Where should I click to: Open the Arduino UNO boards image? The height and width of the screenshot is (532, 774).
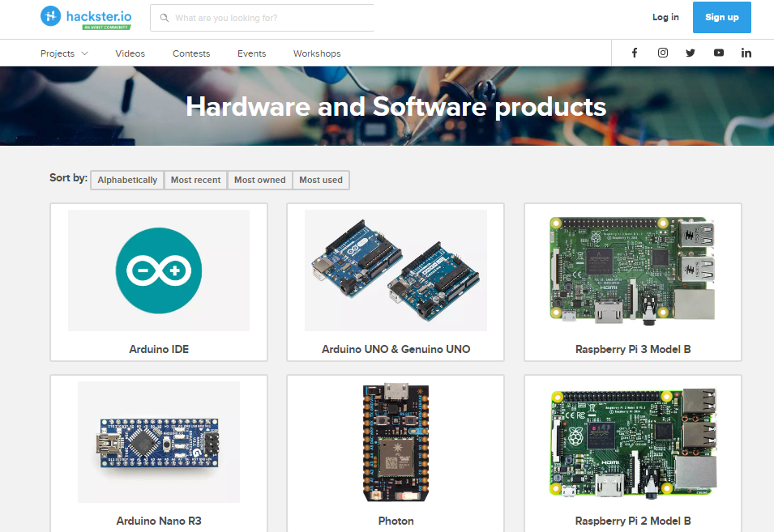pos(396,270)
